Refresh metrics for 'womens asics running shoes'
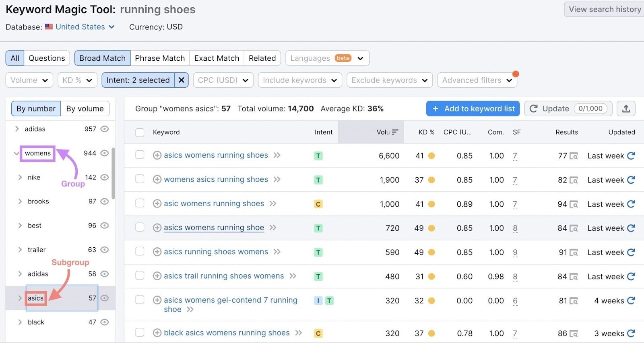644x343 pixels. [x=631, y=180]
